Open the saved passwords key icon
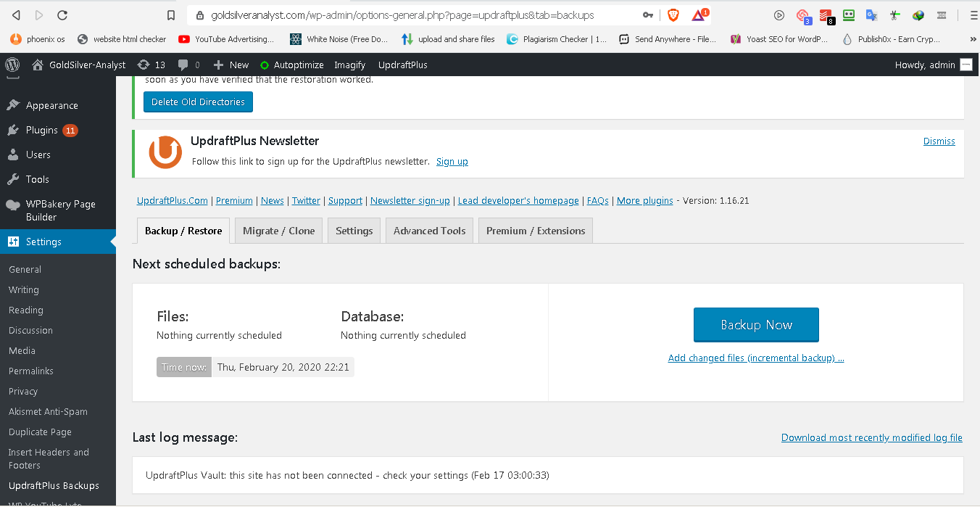 click(x=647, y=15)
